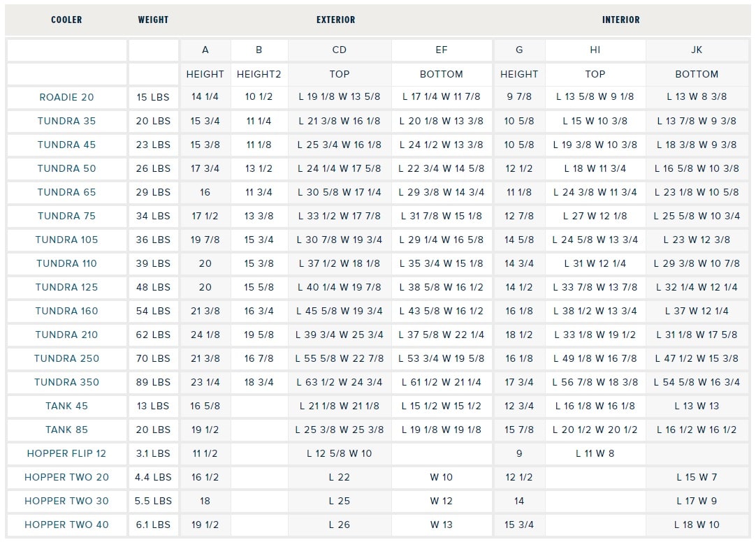The width and height of the screenshot is (756, 542).
Task: Select the Tundra 45 link
Action: point(66,145)
